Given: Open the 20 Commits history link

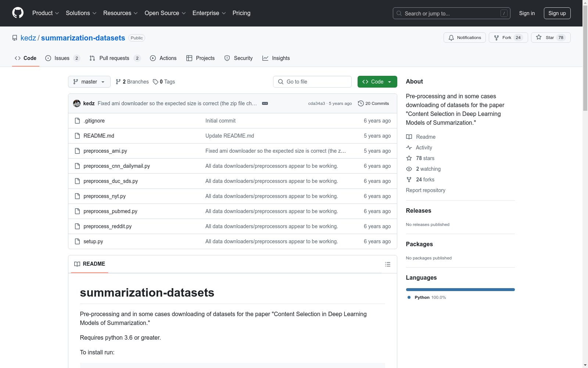Looking at the screenshot, I should pyautogui.click(x=373, y=103).
